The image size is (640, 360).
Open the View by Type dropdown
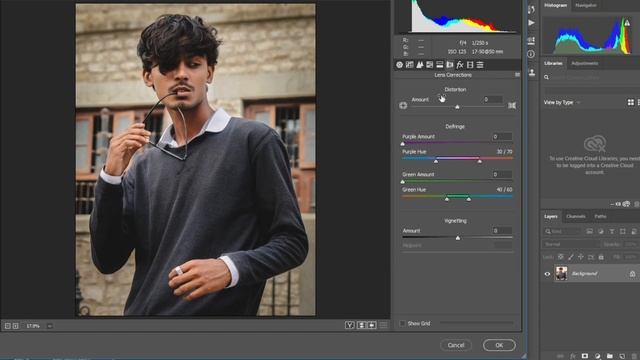(x=562, y=102)
